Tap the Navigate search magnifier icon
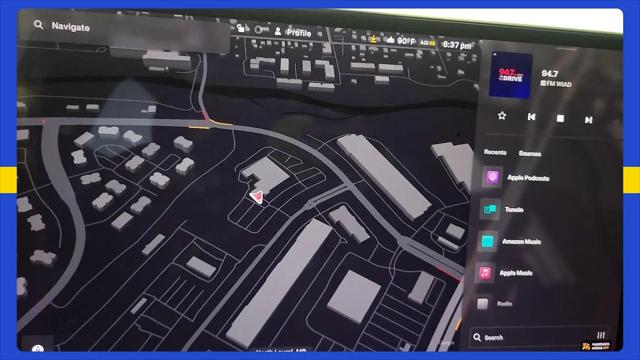The image size is (640, 360). point(38,25)
